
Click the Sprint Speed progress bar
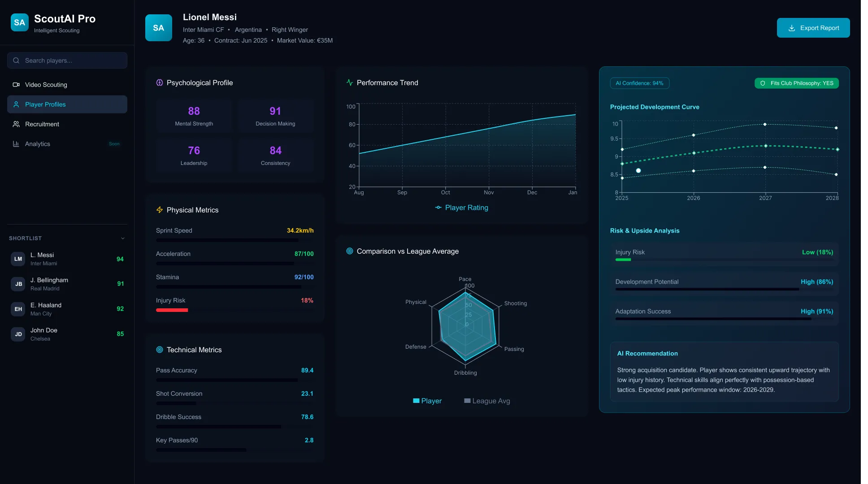pos(235,240)
